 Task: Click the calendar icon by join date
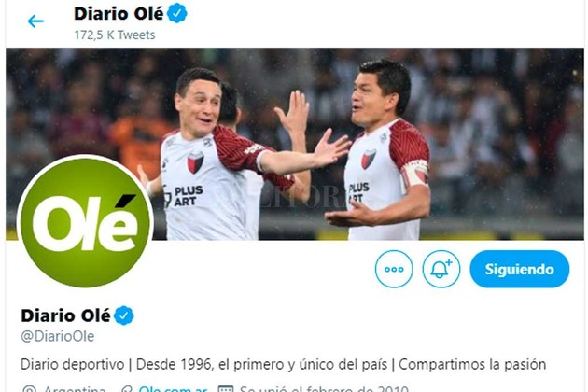pos(226,389)
